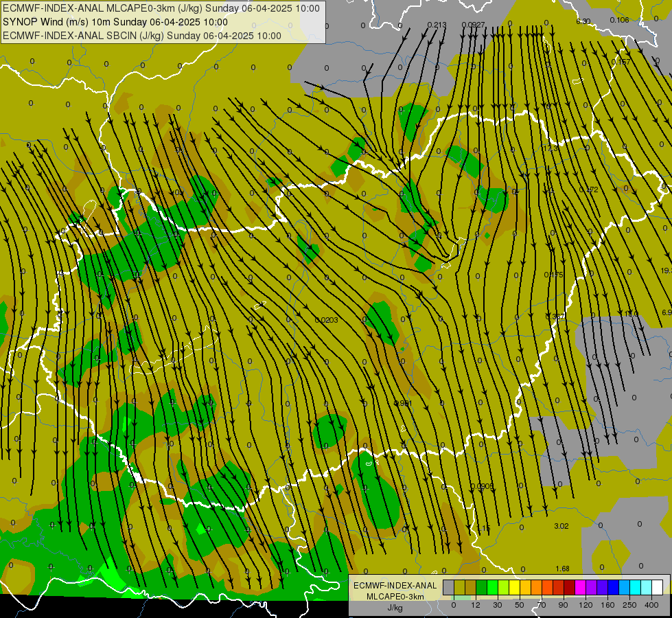Click the map value 0.175
The image size is (672, 618).
tap(554, 275)
